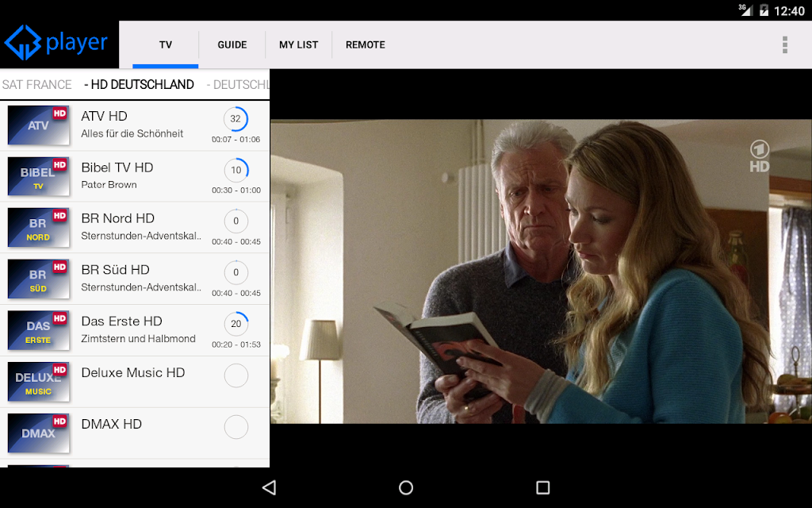Image resolution: width=812 pixels, height=508 pixels.
Task: Tap the Android home button
Action: click(x=406, y=487)
